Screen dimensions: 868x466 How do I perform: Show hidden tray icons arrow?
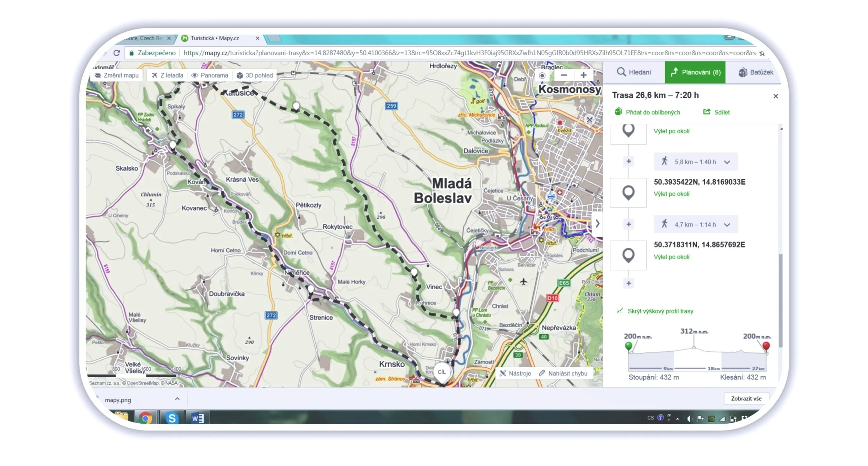(677, 419)
